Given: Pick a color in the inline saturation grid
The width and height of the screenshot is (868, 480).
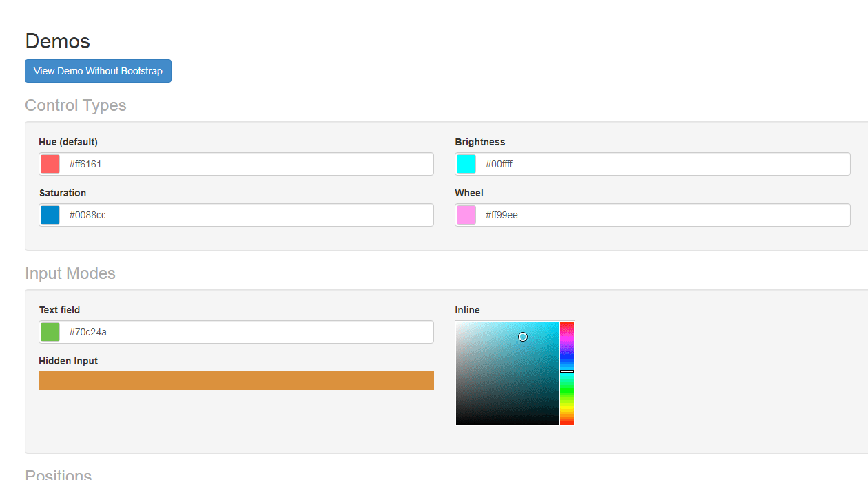Looking at the screenshot, I should click(508, 373).
